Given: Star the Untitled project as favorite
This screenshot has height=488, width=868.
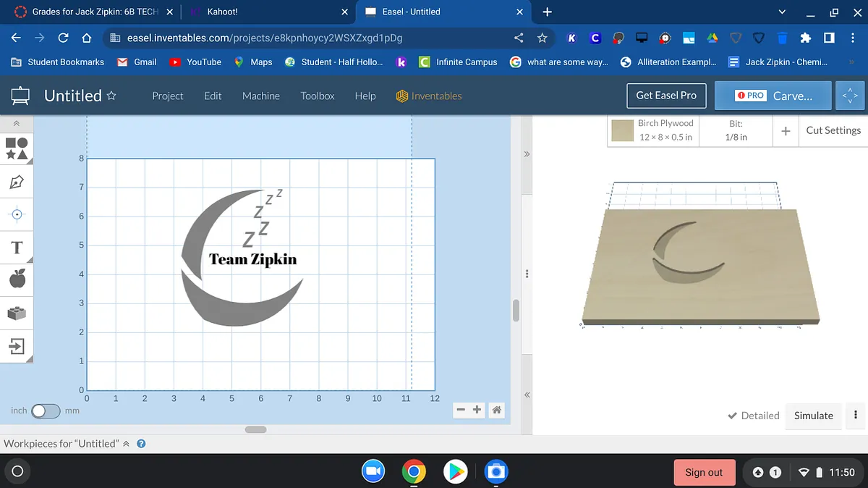Looking at the screenshot, I should 111,96.
